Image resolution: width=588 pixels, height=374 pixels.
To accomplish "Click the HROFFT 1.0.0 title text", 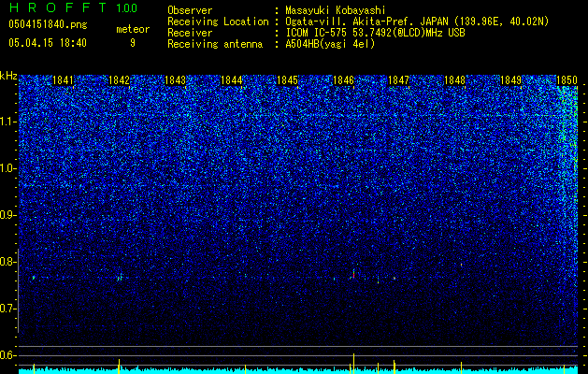I will (73, 7).
